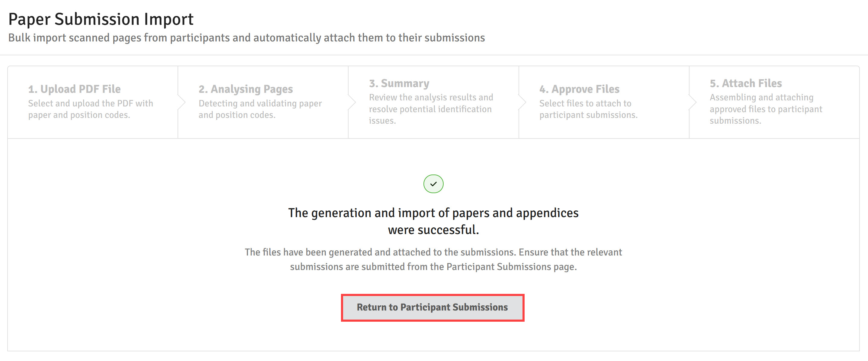This screenshot has height=361, width=868.
Task: Click the 'Select and upload the PDF' description
Action: pyautogui.click(x=91, y=109)
